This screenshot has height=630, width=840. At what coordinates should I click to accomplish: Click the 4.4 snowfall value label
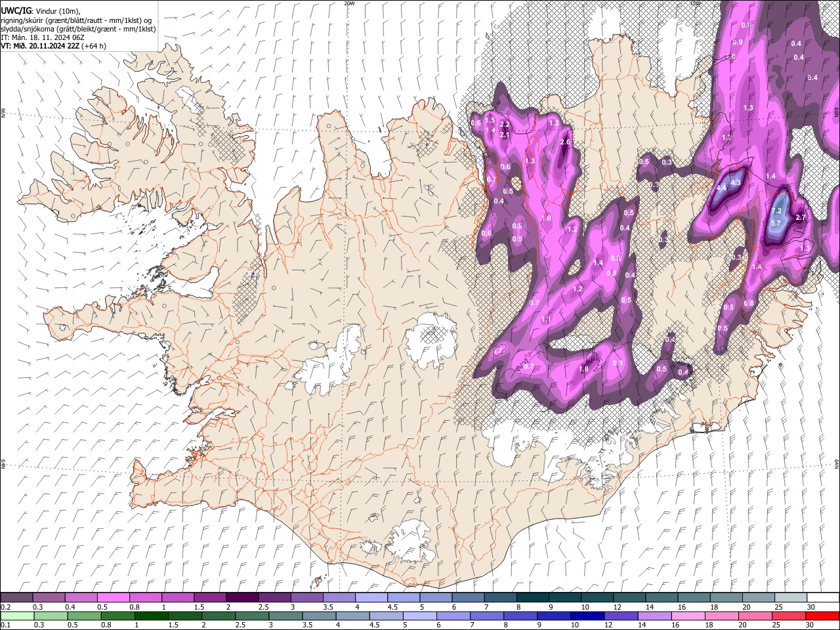click(722, 188)
